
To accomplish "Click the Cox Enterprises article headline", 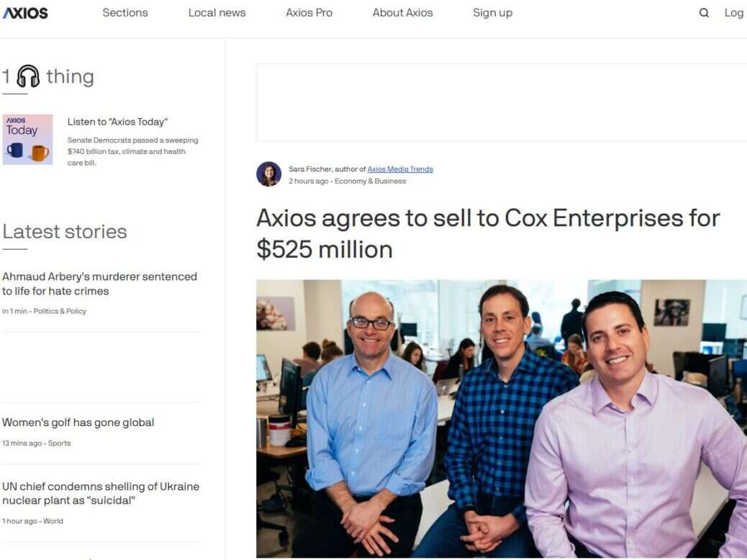I will point(488,233).
